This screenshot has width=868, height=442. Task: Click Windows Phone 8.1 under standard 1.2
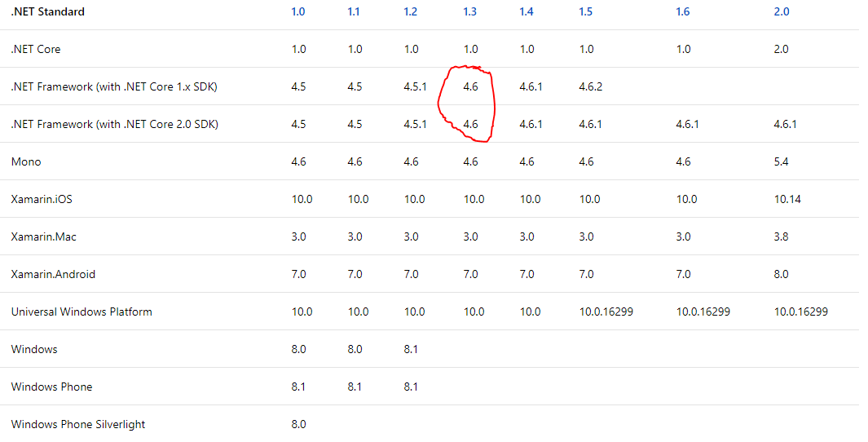[411, 387]
